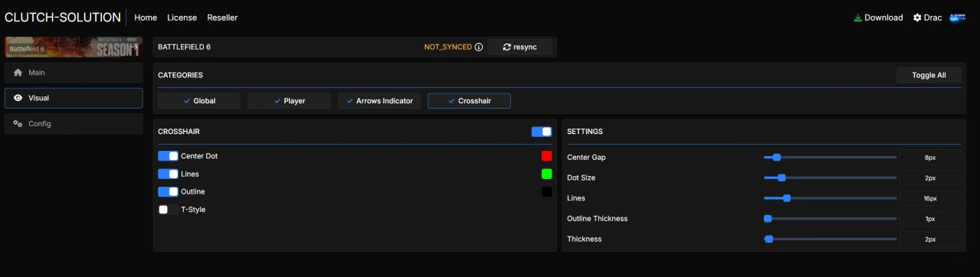Turn off the Outline toggle

coord(168,191)
